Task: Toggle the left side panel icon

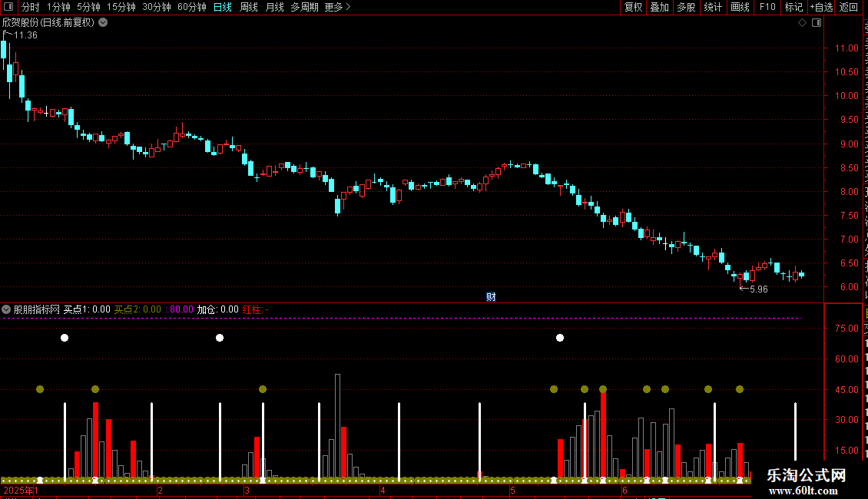Action: [x=8, y=7]
